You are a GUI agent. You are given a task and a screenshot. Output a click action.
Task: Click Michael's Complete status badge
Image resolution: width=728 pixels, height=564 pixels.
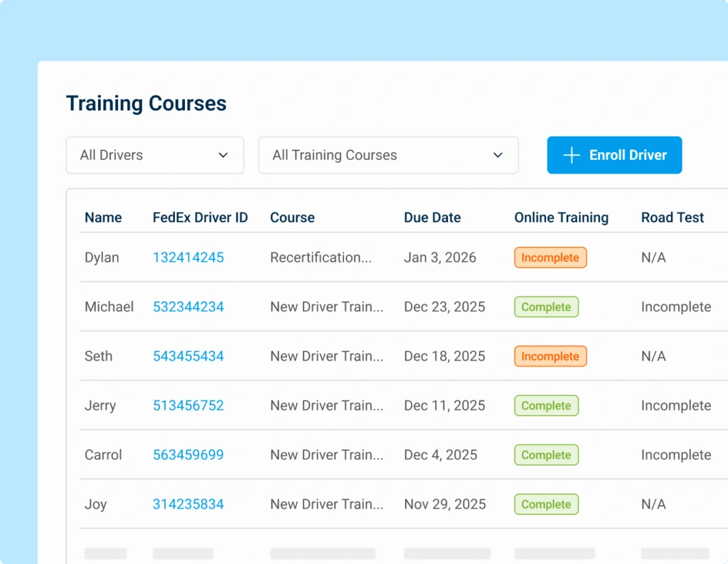click(546, 307)
